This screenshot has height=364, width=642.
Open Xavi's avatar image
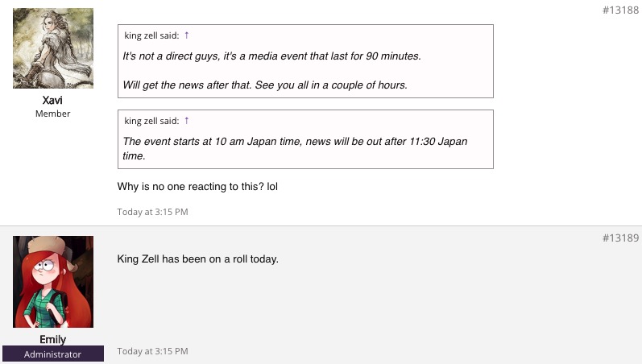[x=53, y=48]
